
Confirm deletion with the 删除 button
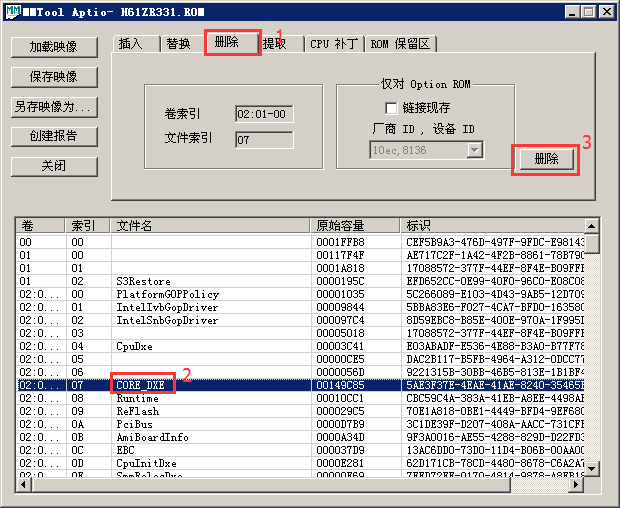[546, 159]
